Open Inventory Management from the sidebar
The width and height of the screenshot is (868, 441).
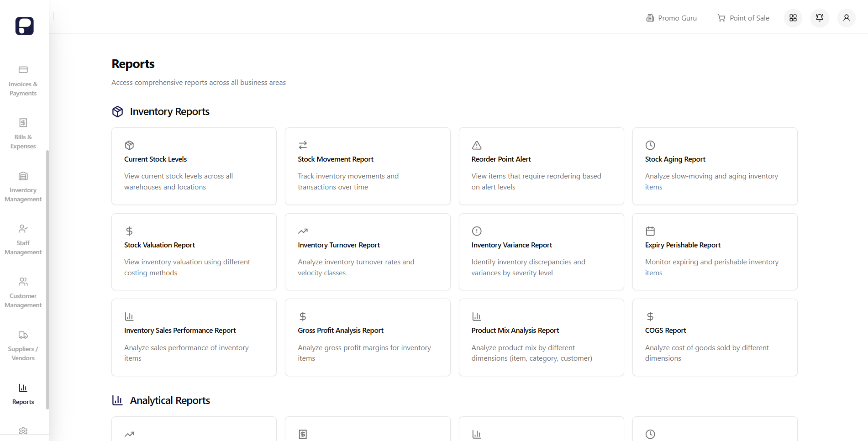coord(23,186)
